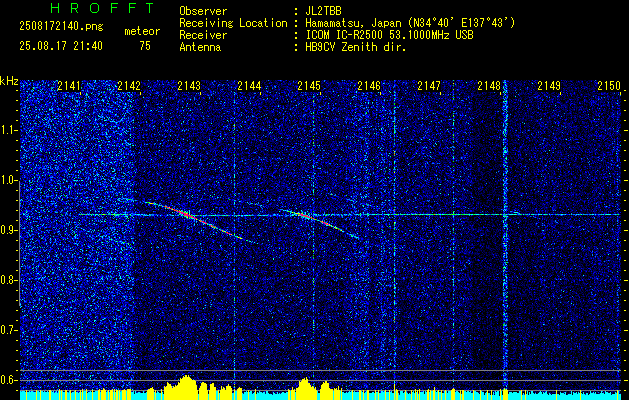Image resolution: width=629 pixels, height=400 pixels.
Task: Click the date stamp 25.08.17 21:40
Action: pyautogui.click(x=61, y=46)
